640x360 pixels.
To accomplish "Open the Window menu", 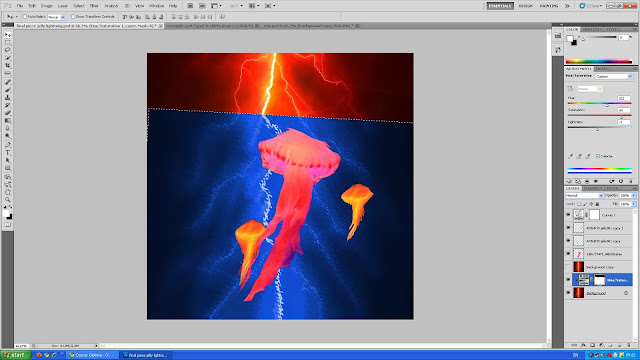I will coord(156,6).
